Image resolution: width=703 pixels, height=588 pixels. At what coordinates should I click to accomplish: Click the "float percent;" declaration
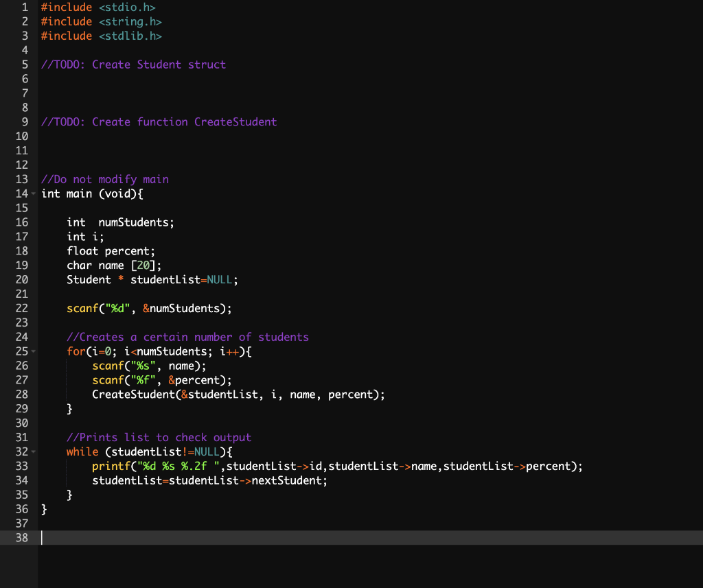click(111, 251)
